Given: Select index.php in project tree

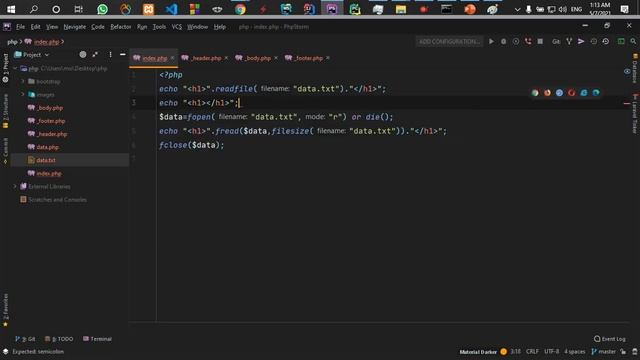Looking at the screenshot, I should tap(49, 173).
